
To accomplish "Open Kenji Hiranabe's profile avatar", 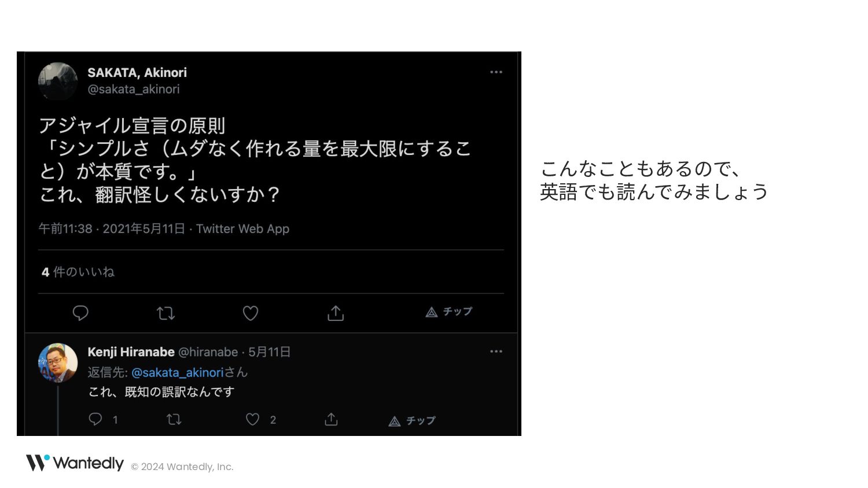I will pos(58,363).
